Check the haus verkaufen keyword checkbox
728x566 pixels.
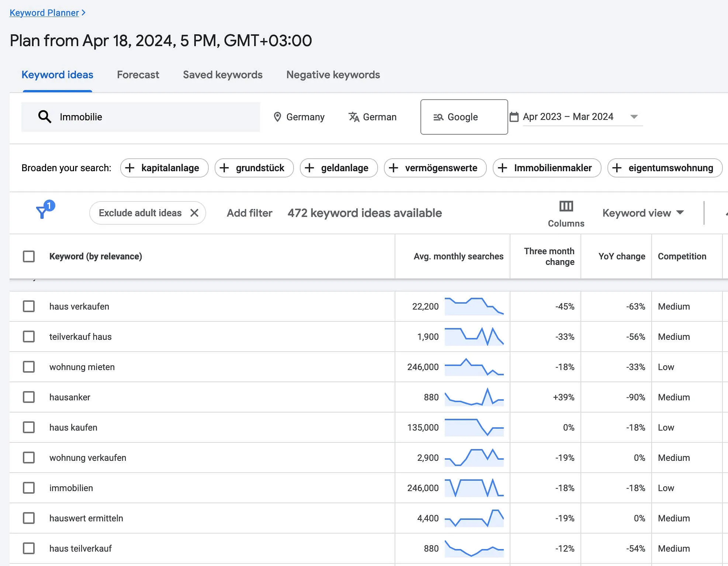[29, 306]
